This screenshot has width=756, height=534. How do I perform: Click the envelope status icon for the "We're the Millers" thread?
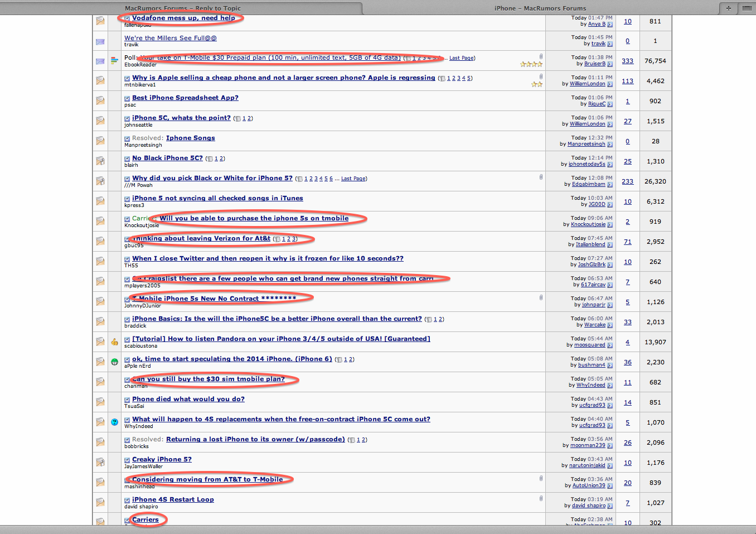(x=100, y=41)
